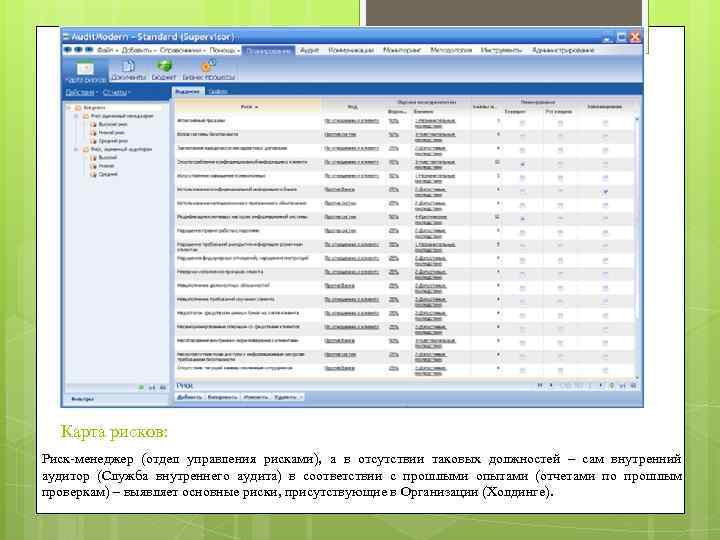Click the button between Добавить and Изменить

point(223,397)
